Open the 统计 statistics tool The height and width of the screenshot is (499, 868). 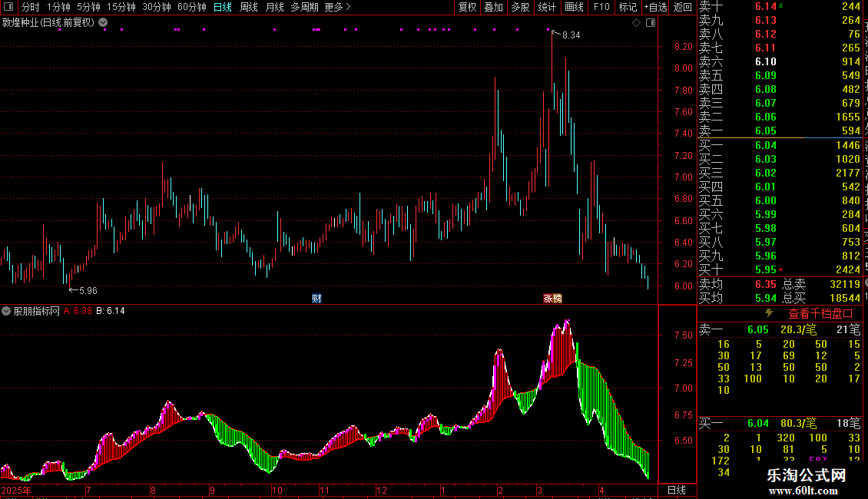coord(546,7)
